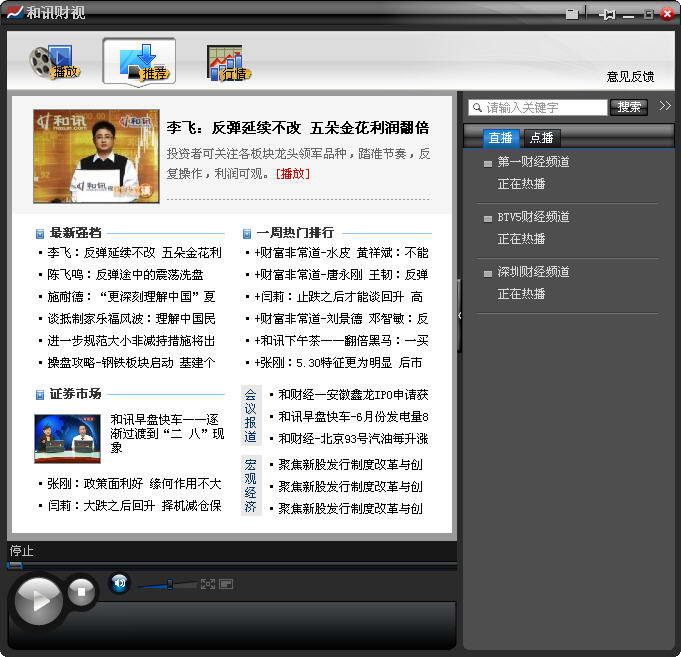Open 陈飞鸣：反弹途中的震荡洗盘
Viewport: 681px width, 657px height.
125,275
